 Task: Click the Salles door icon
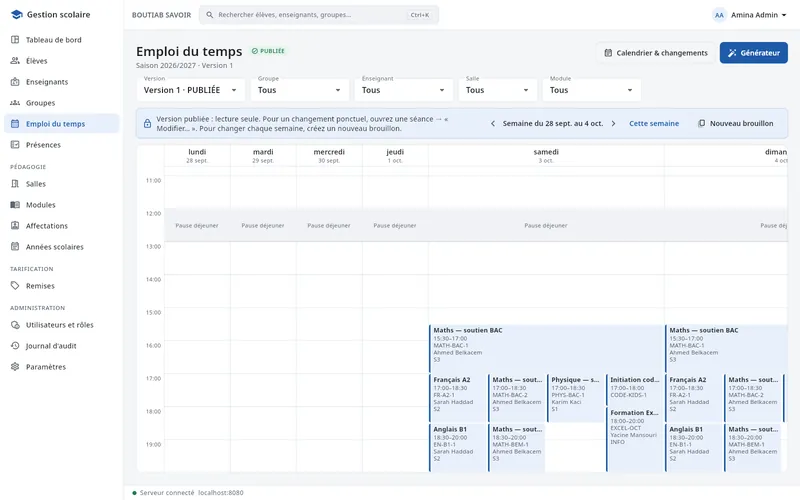coord(15,184)
